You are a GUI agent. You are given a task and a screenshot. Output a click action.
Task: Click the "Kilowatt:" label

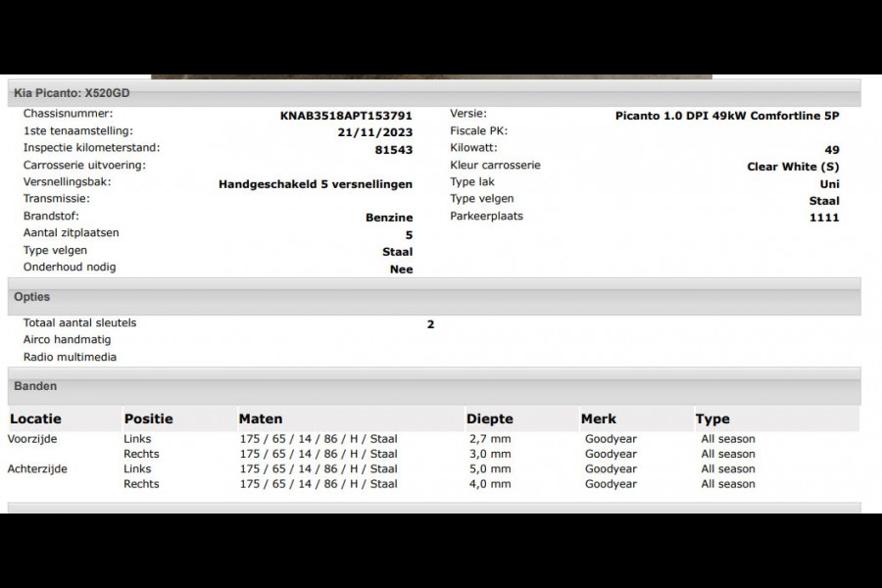pyautogui.click(x=473, y=147)
